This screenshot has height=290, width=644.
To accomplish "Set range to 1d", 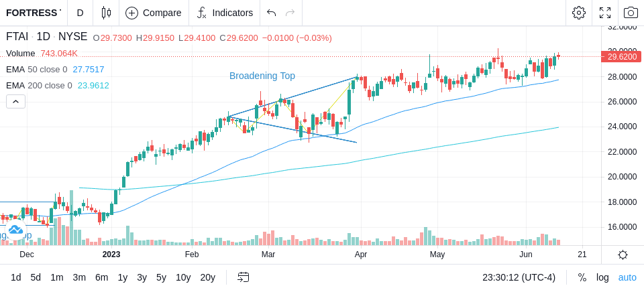I will (15, 278).
